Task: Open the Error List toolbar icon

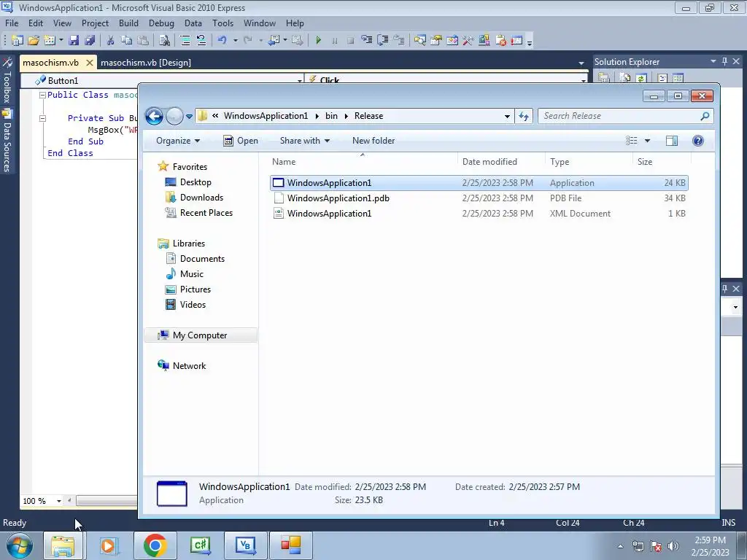Action: 500,41
